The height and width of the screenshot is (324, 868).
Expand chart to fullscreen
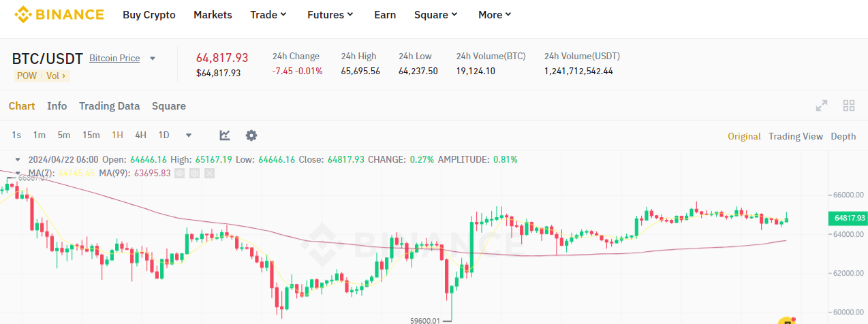[822, 106]
